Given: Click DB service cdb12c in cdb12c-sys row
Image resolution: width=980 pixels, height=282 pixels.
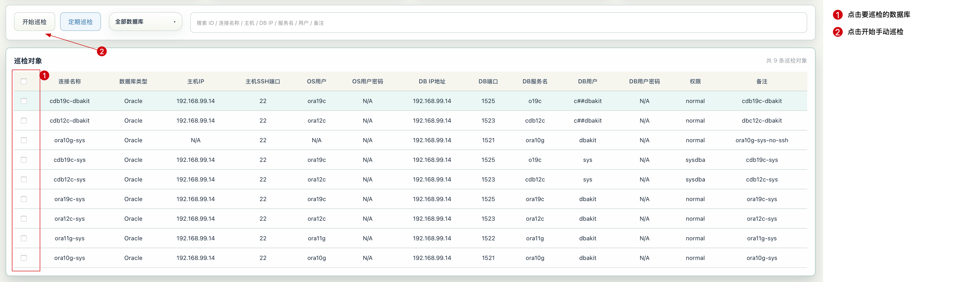Looking at the screenshot, I should 535,179.
